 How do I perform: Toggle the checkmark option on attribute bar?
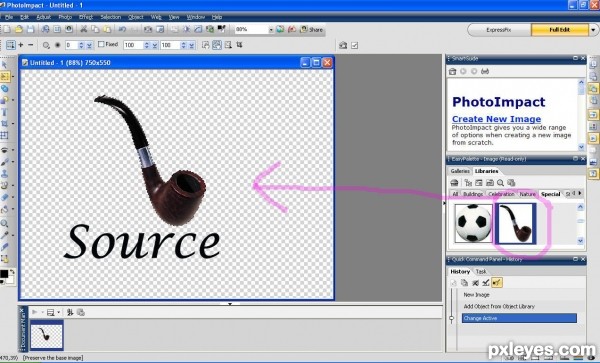click(x=355, y=46)
